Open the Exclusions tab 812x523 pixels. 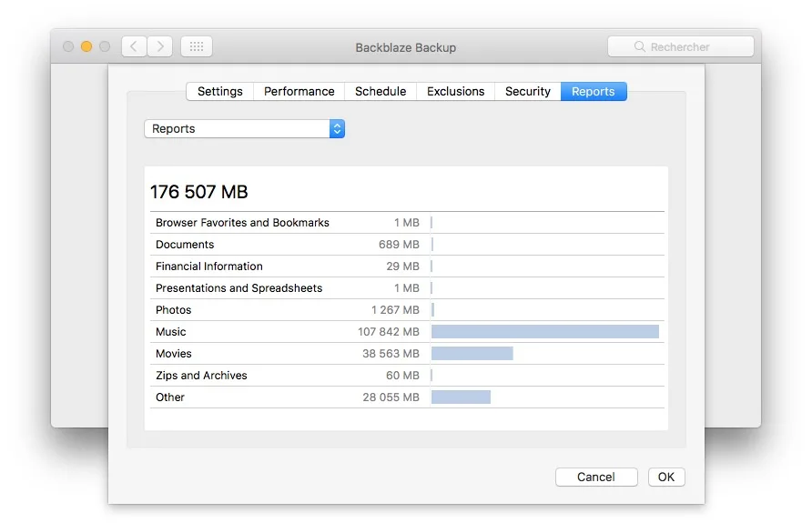[x=455, y=92]
